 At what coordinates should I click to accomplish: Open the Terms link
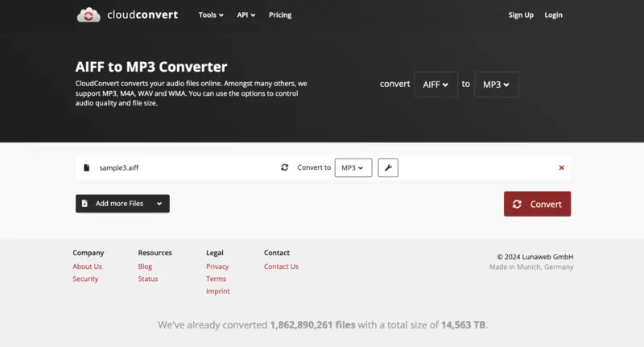[x=216, y=279]
